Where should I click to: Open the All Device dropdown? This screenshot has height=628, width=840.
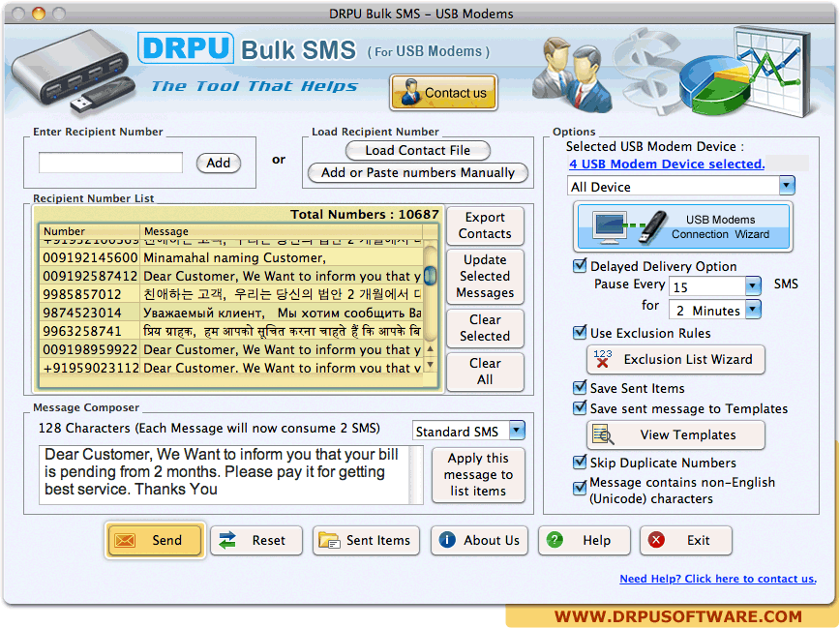coord(787,186)
